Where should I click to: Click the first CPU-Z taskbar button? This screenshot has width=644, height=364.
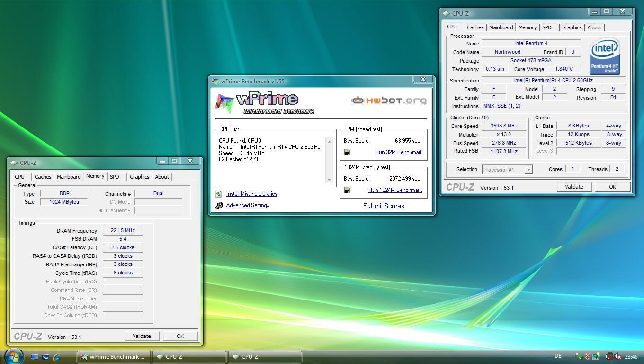tap(189, 357)
